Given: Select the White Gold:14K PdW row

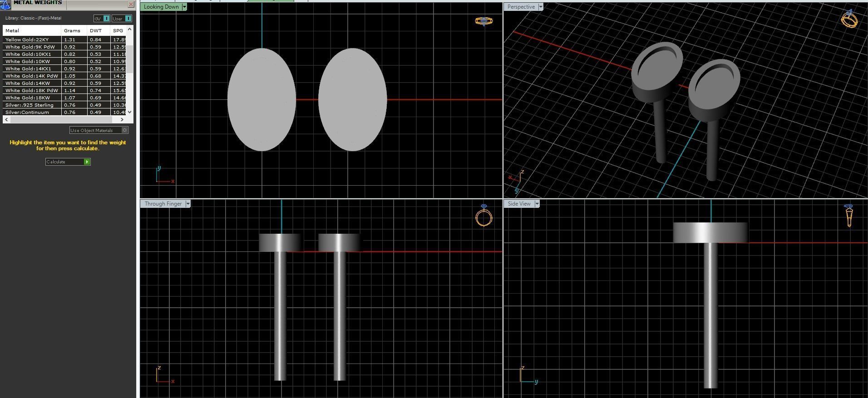Looking at the screenshot, I should pos(64,76).
